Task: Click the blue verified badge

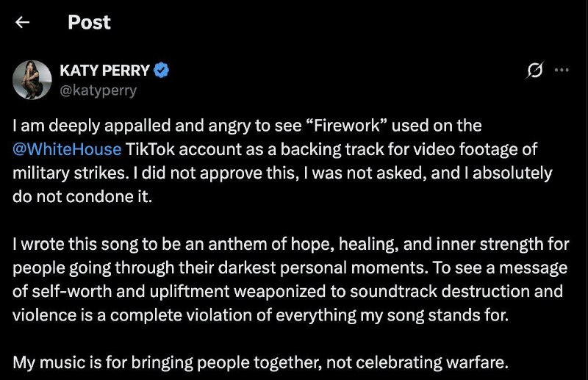Action: [161, 70]
